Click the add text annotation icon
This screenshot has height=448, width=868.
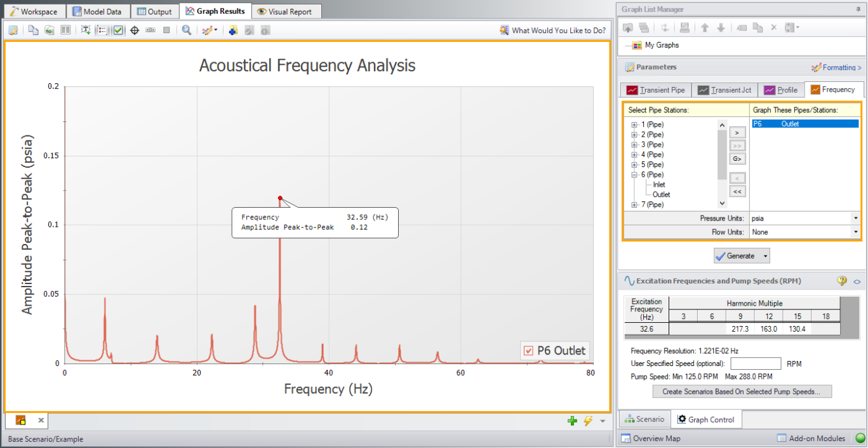click(x=86, y=30)
